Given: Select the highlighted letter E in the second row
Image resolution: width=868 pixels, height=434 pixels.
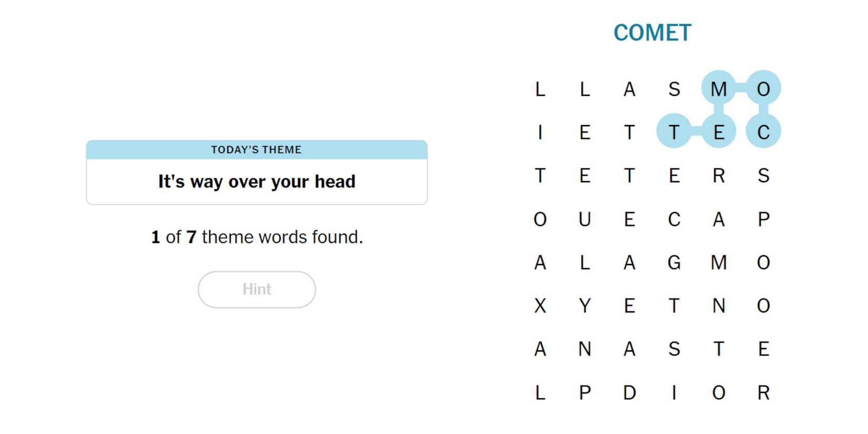Looking at the screenshot, I should pos(719,133).
